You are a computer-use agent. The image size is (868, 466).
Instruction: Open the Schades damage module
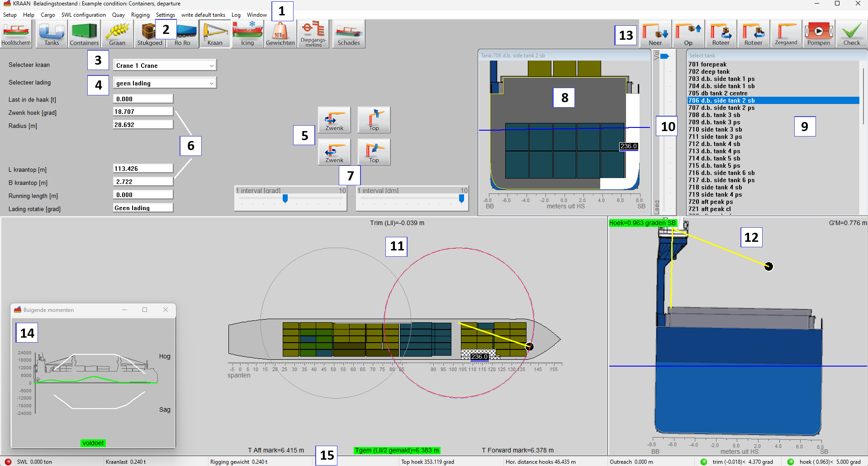click(348, 34)
